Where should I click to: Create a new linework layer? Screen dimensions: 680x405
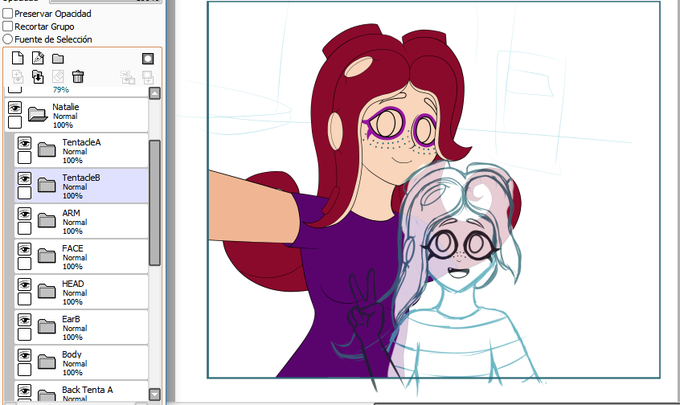(x=38, y=58)
